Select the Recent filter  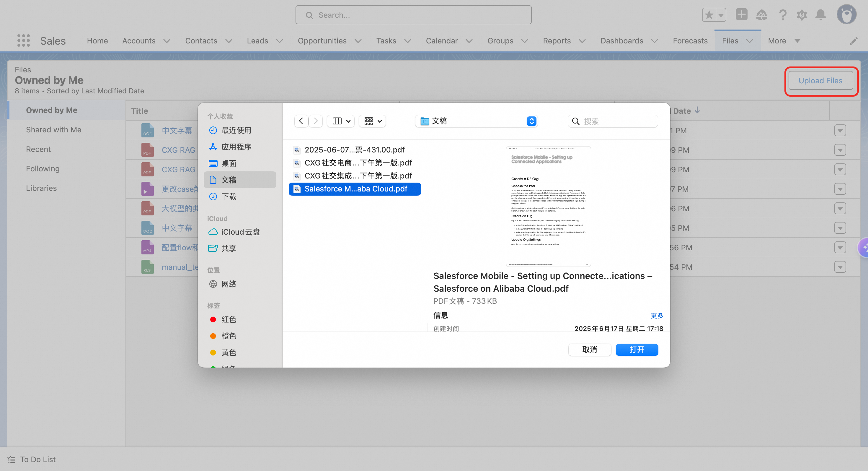(38, 149)
